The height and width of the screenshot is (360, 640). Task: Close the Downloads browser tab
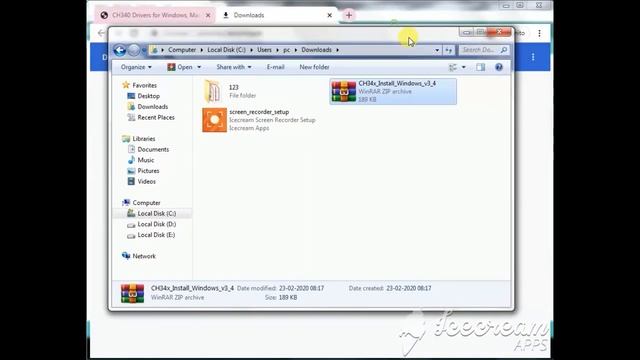[x=329, y=15]
